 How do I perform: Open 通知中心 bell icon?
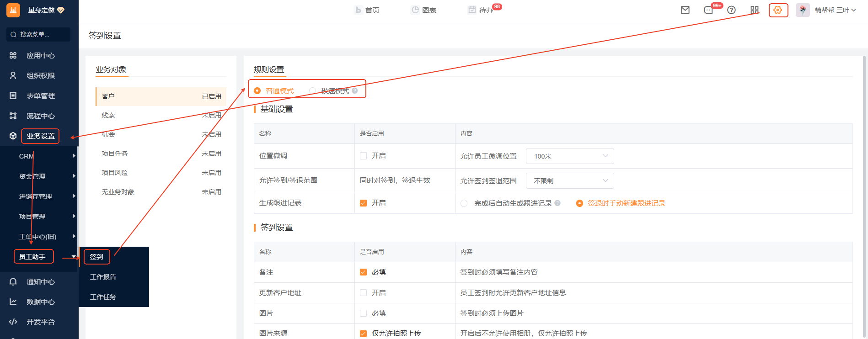pyautogui.click(x=13, y=281)
